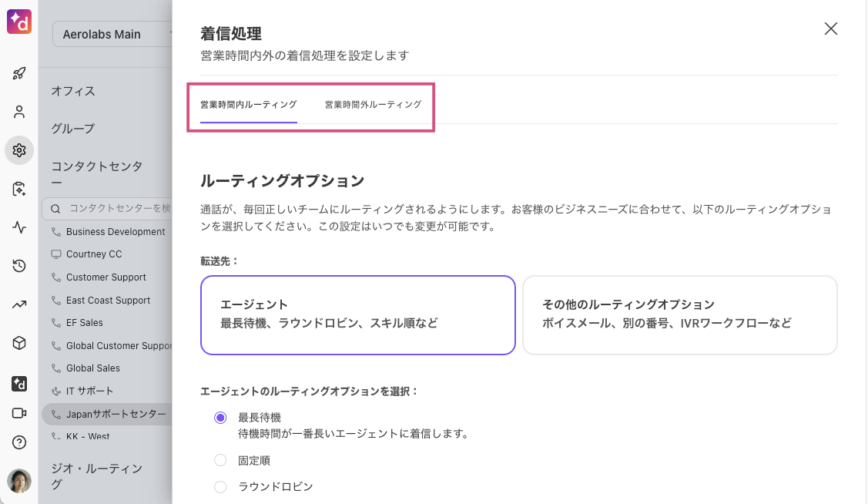
Task: Select the 最長待機 radio button
Action: click(220, 418)
